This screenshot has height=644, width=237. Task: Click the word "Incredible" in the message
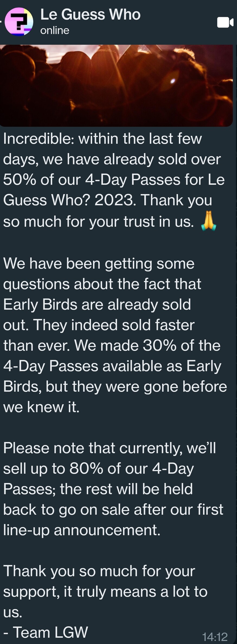(x=37, y=139)
